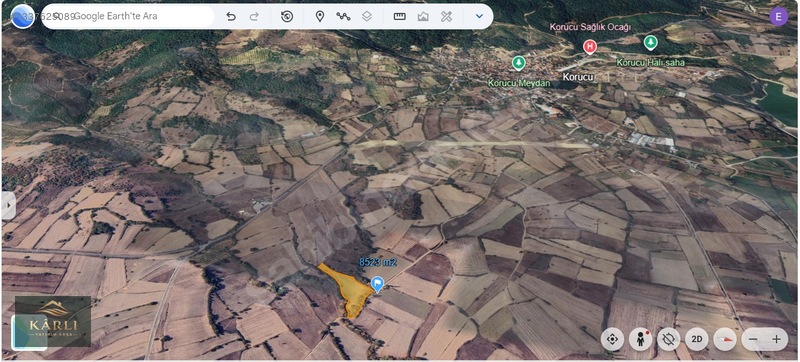Click the Korucu Sağlık Ocağı label text

[x=590, y=27]
